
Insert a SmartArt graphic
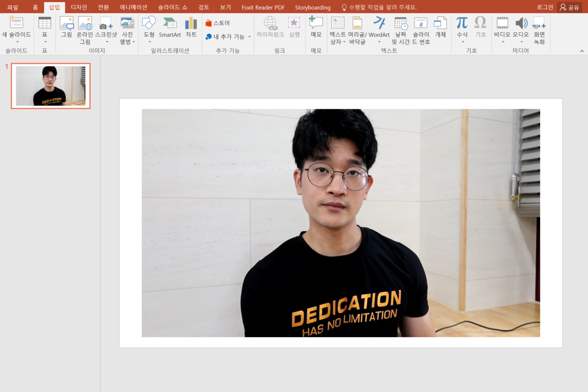(170, 23)
